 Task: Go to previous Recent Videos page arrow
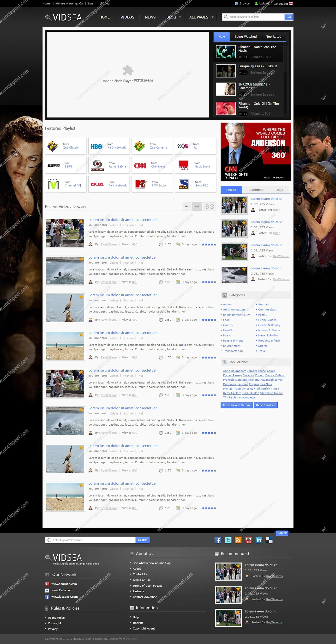coord(206,206)
